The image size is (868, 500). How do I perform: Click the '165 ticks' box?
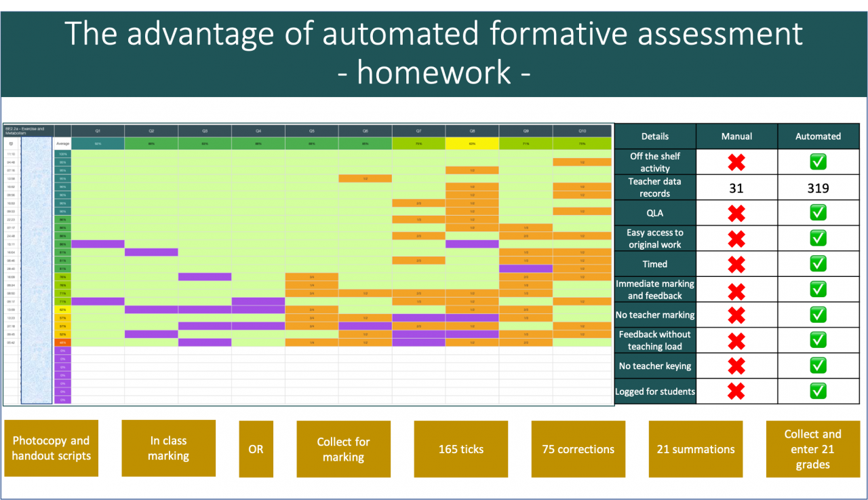461,449
